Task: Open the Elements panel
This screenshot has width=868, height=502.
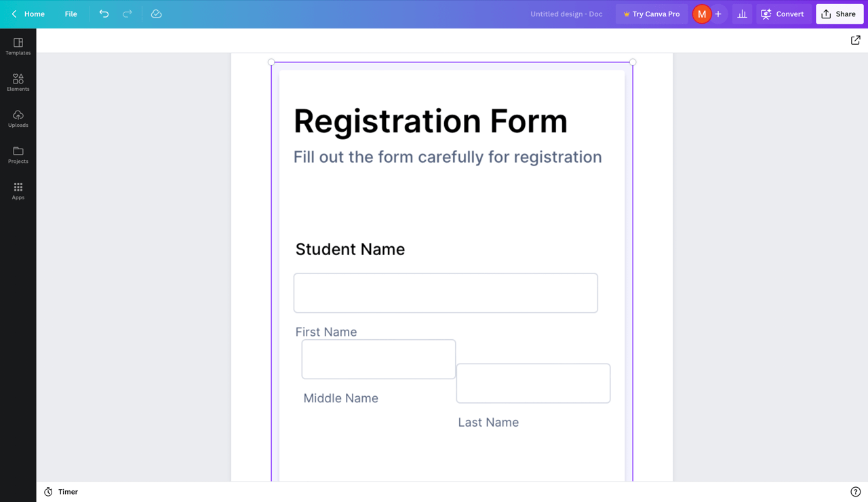Action: pyautogui.click(x=18, y=82)
